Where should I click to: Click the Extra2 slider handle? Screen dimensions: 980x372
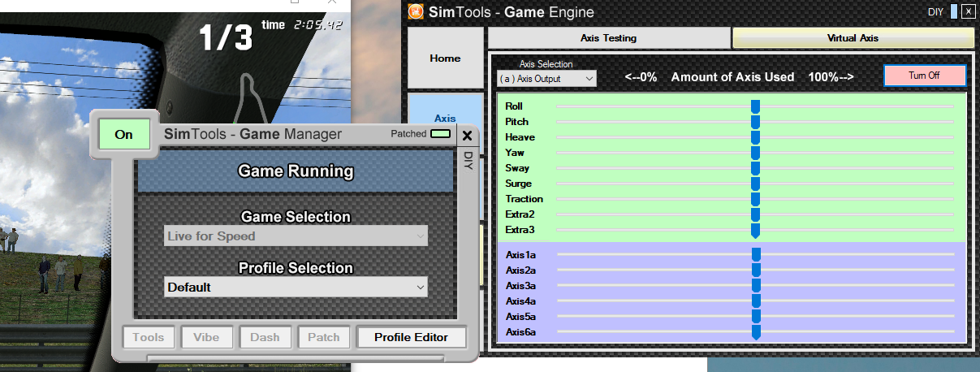[x=756, y=214]
